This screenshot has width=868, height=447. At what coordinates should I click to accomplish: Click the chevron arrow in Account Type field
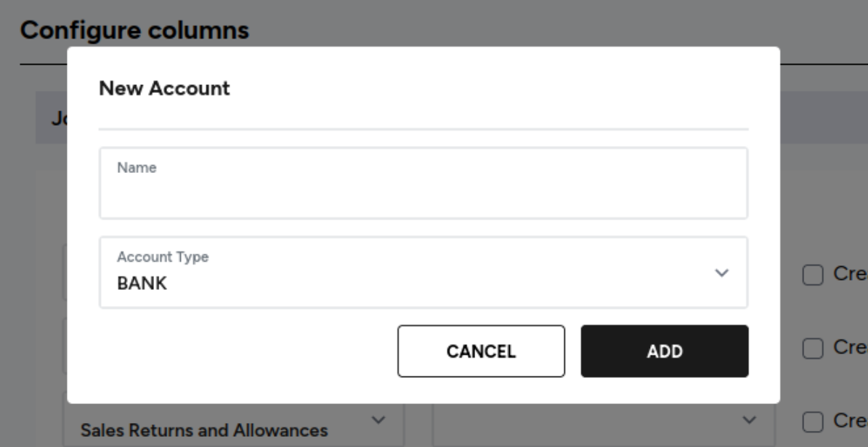point(721,273)
